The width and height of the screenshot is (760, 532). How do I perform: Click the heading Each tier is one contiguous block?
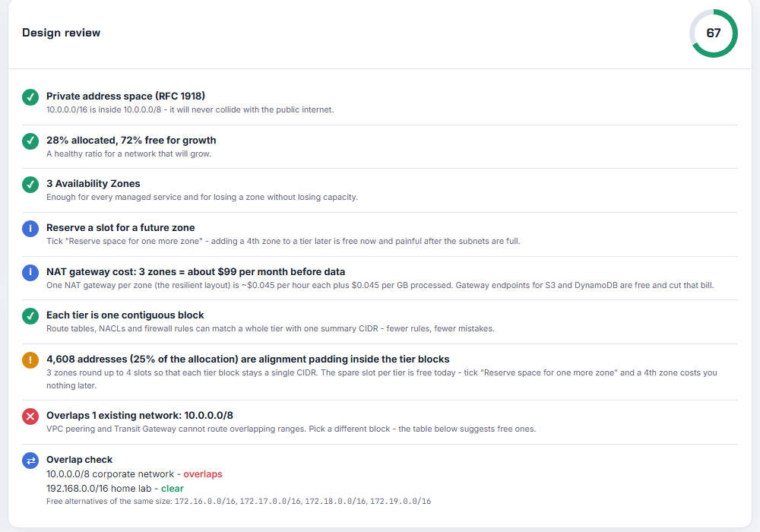click(125, 315)
